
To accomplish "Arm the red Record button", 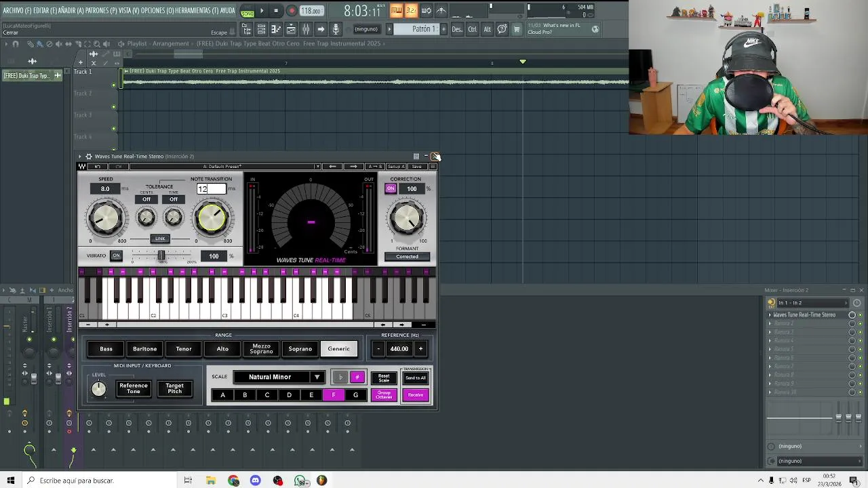I will tap(292, 11).
